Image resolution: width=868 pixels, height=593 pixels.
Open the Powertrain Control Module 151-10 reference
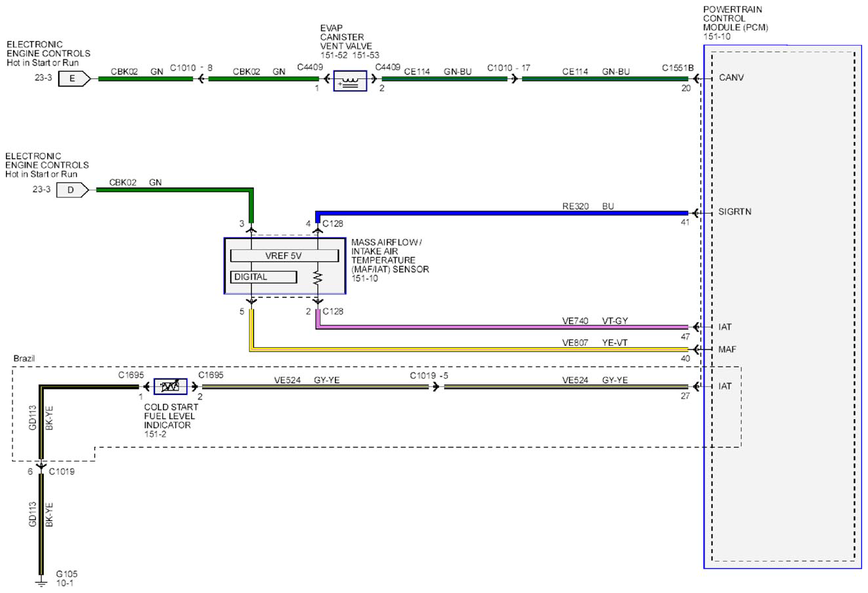[717, 37]
